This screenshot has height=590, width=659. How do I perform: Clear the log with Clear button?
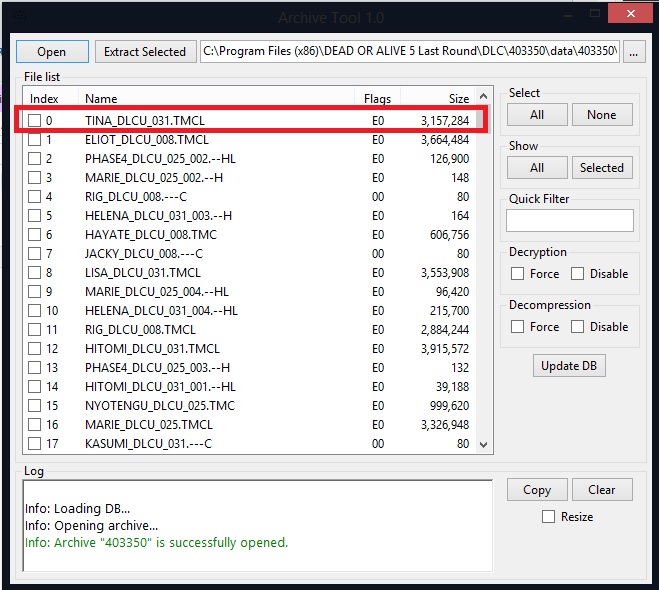[602, 490]
